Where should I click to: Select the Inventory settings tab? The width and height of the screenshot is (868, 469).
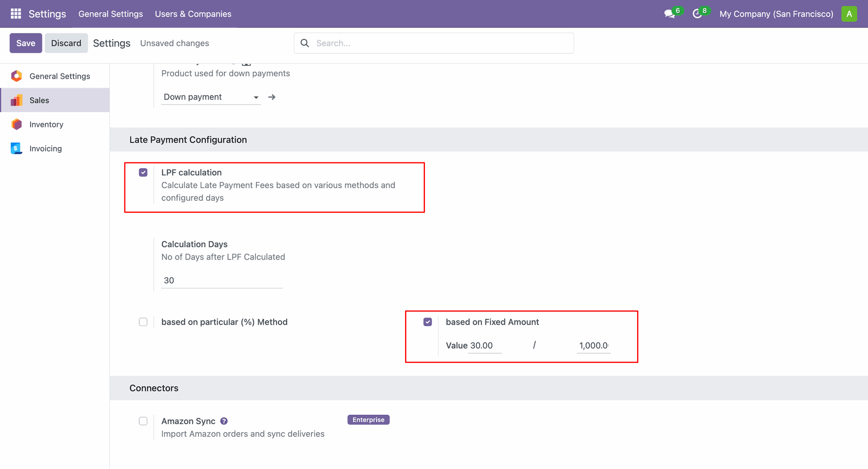(46, 124)
